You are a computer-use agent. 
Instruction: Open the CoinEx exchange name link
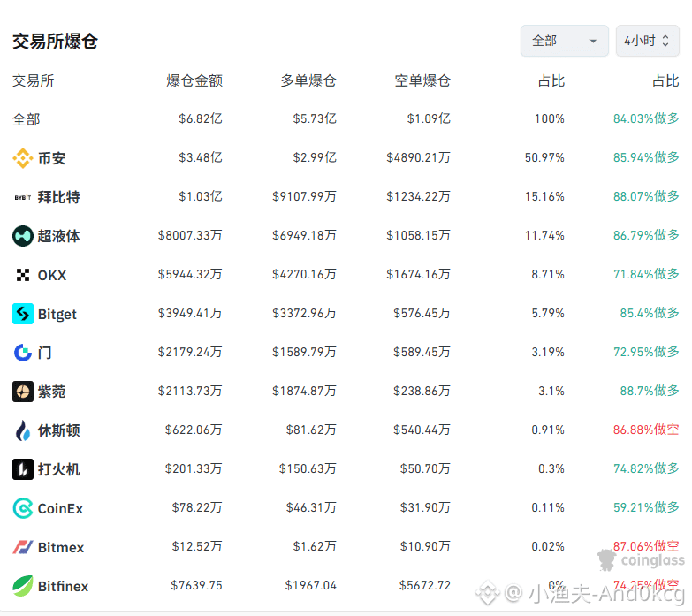point(60,508)
